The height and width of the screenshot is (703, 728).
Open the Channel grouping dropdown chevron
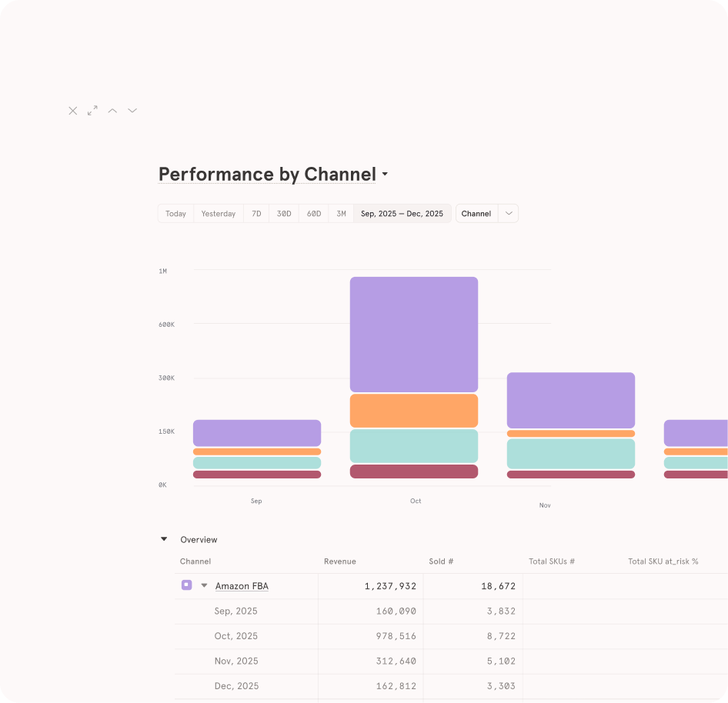(508, 213)
